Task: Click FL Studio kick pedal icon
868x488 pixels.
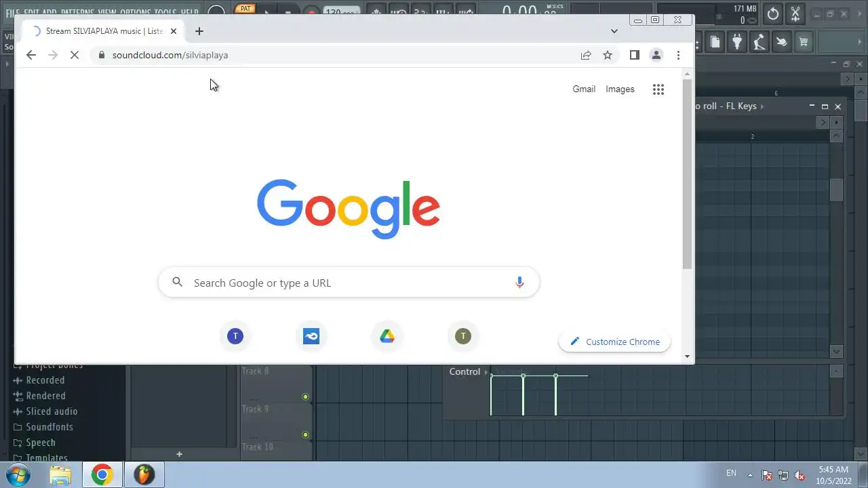Action: tap(759, 42)
